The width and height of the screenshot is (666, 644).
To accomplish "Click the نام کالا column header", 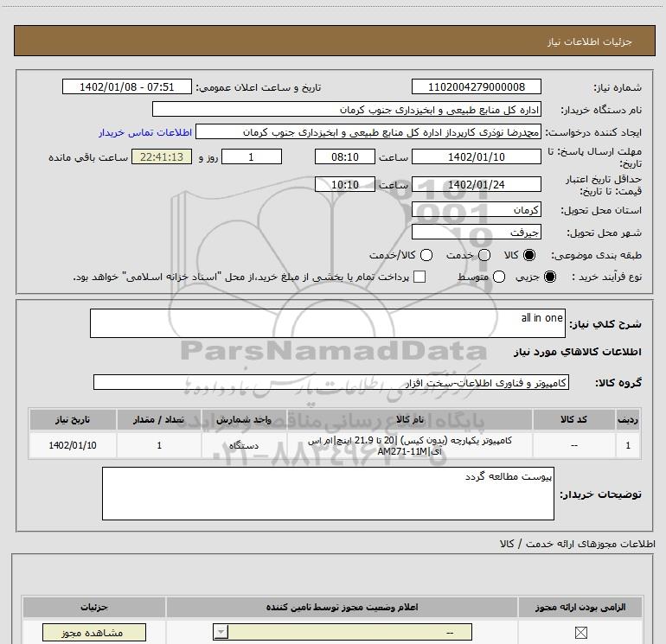I will [x=410, y=419].
